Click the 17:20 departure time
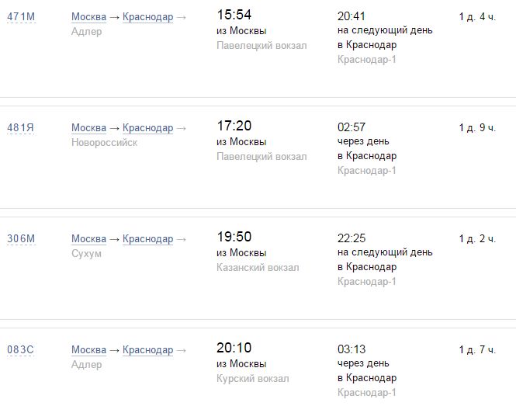Viewport: 516px width, 420px height. [234, 126]
